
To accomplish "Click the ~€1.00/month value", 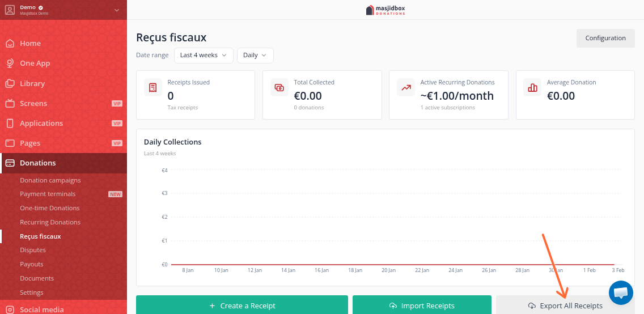I will [x=457, y=96].
